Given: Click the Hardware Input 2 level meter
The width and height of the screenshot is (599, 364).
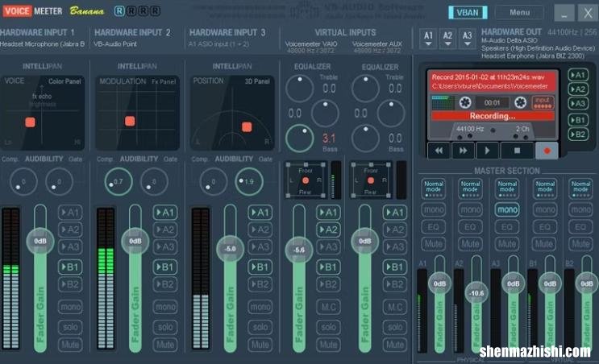Looking at the screenshot, I should pyautogui.click(x=106, y=279).
